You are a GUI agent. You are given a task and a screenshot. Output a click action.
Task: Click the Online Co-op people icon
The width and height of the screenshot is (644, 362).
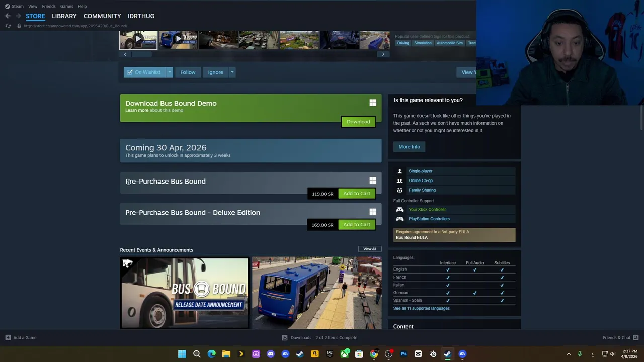(x=400, y=180)
